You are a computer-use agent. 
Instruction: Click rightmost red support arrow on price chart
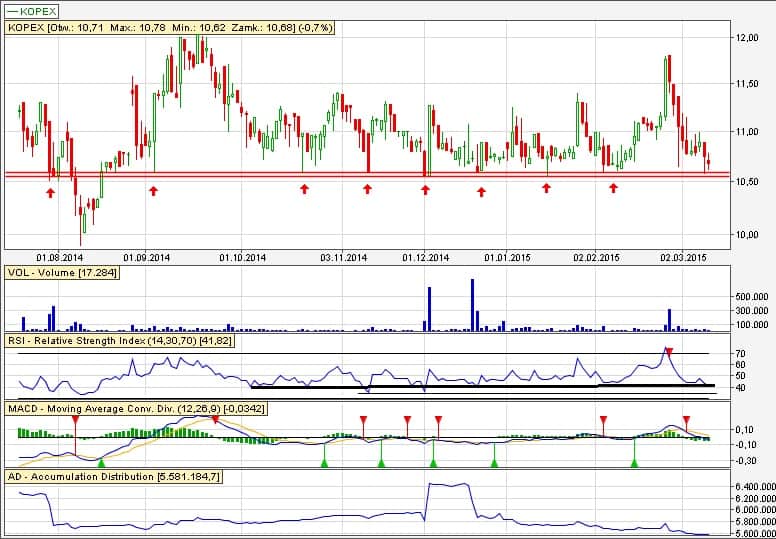(613, 188)
